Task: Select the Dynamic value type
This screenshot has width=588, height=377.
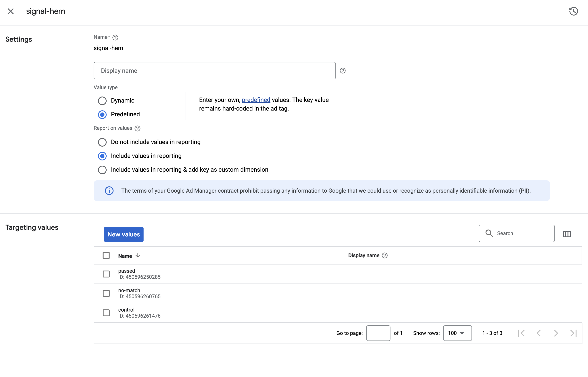Action: click(x=102, y=101)
